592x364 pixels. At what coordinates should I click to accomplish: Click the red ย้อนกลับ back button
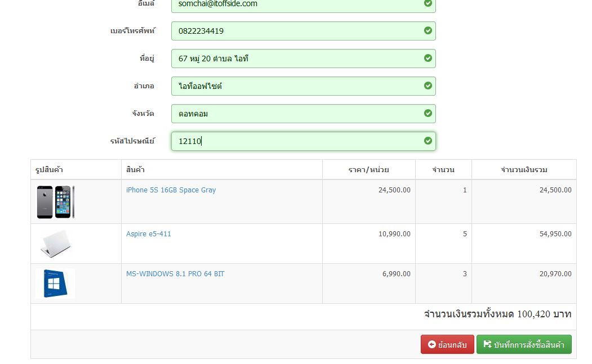click(x=447, y=344)
